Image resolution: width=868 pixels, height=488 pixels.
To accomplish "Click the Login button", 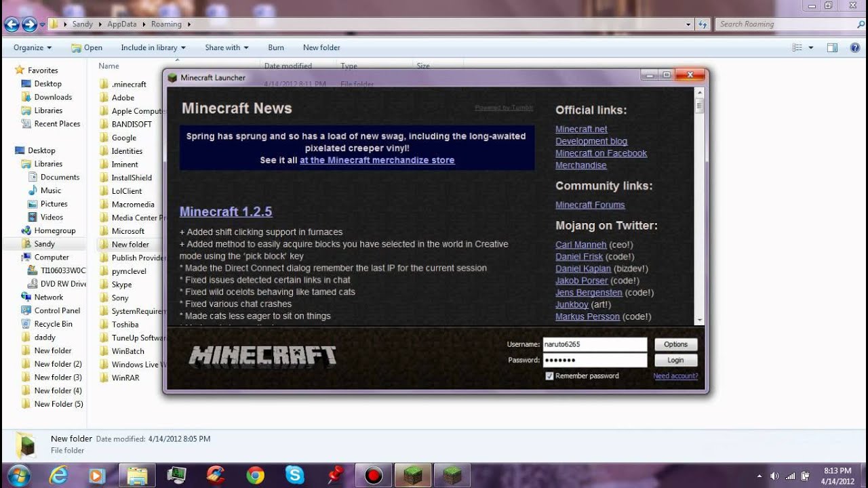I will point(675,360).
